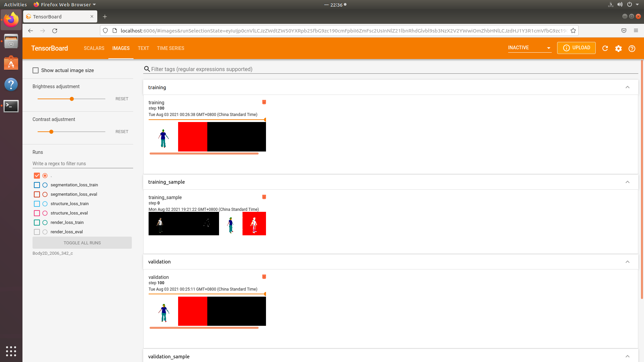Switch to the TIME SERIES tab
Screen dimensions: 644x362
click(x=170, y=48)
